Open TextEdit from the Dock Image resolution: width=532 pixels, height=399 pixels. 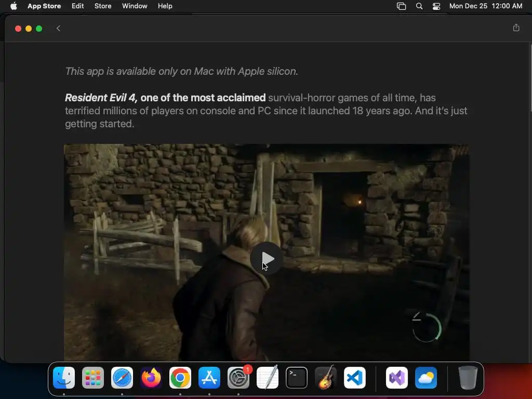tap(268, 378)
